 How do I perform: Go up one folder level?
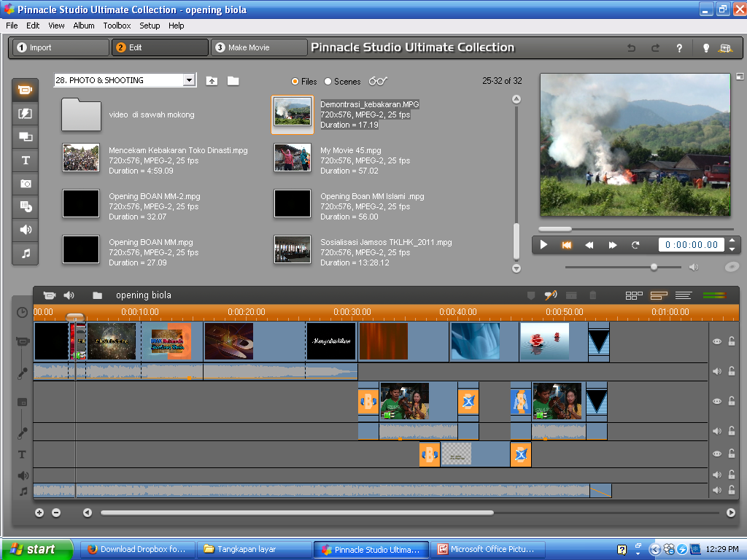pyautogui.click(x=212, y=81)
